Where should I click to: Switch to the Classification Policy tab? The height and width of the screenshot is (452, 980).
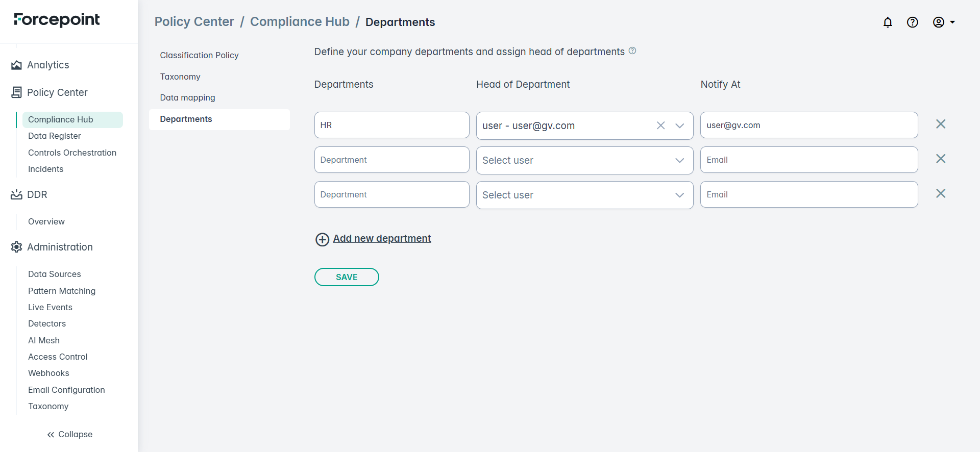pyautogui.click(x=199, y=55)
